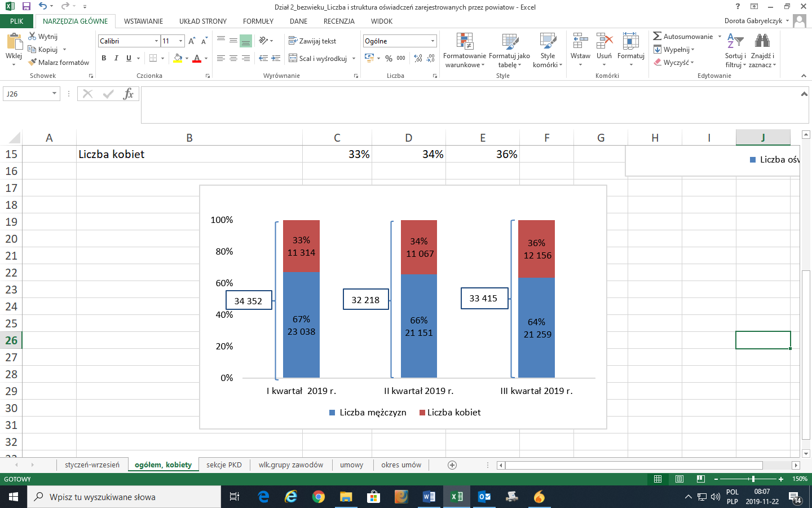Align text to cell bottom
Image resolution: width=812 pixels, height=508 pixels.
click(x=245, y=41)
